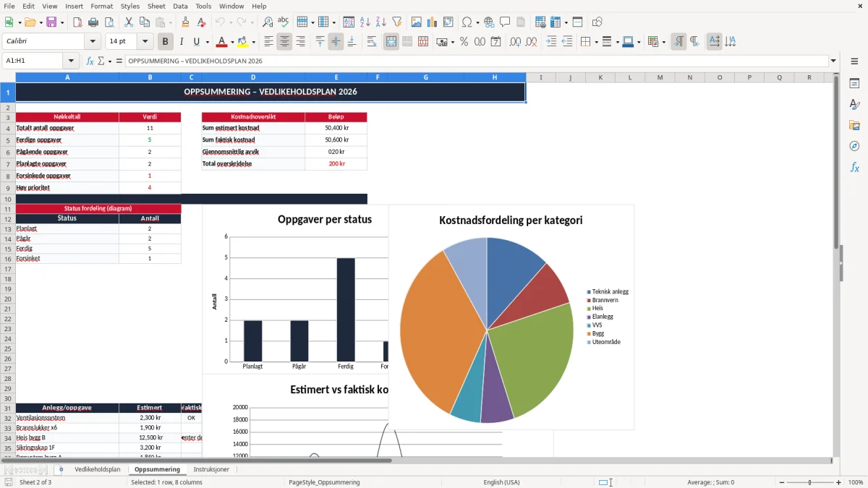The image size is (868, 488).
Task: Click the Insert Chart icon
Action: coord(433,22)
